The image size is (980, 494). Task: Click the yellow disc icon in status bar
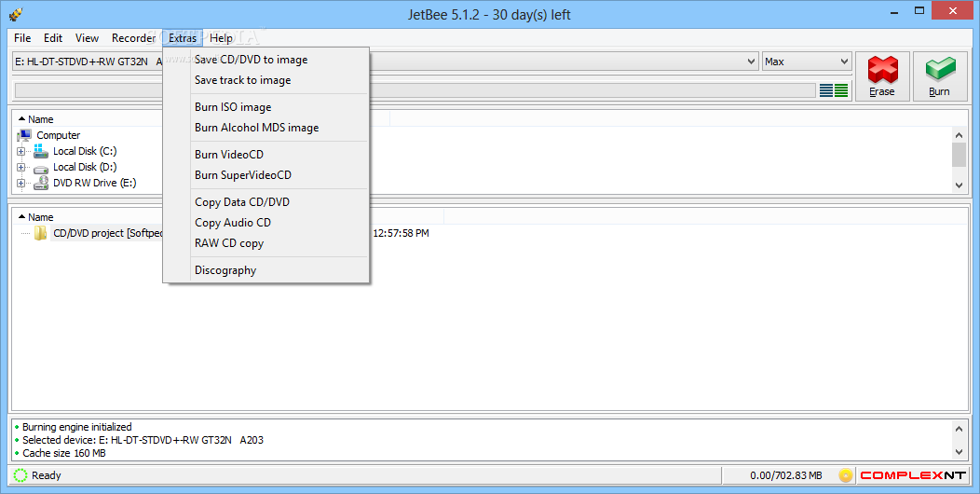(x=846, y=475)
